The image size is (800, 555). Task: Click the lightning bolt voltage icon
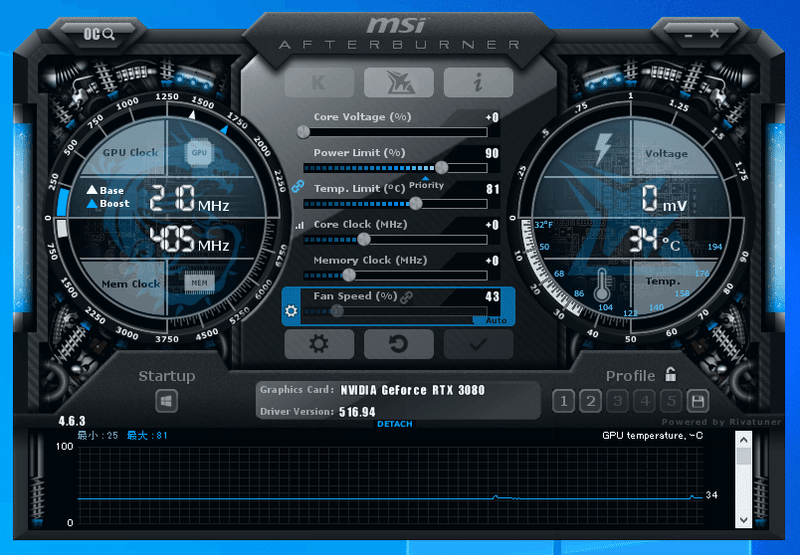pyautogui.click(x=604, y=148)
